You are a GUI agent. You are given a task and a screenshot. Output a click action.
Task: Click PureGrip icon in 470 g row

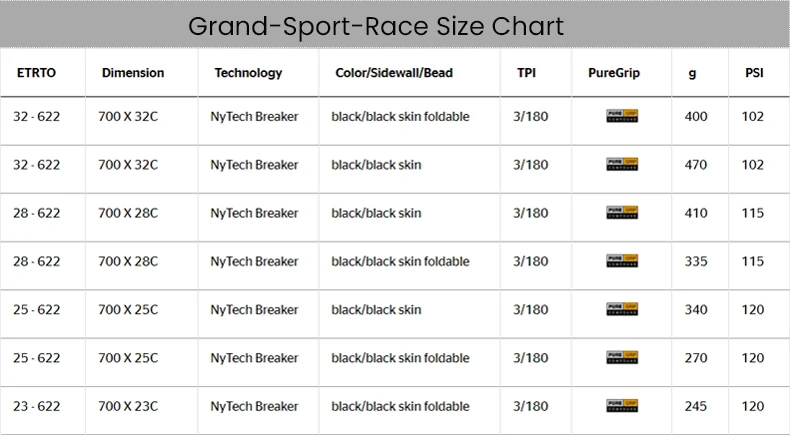pyautogui.click(x=622, y=164)
